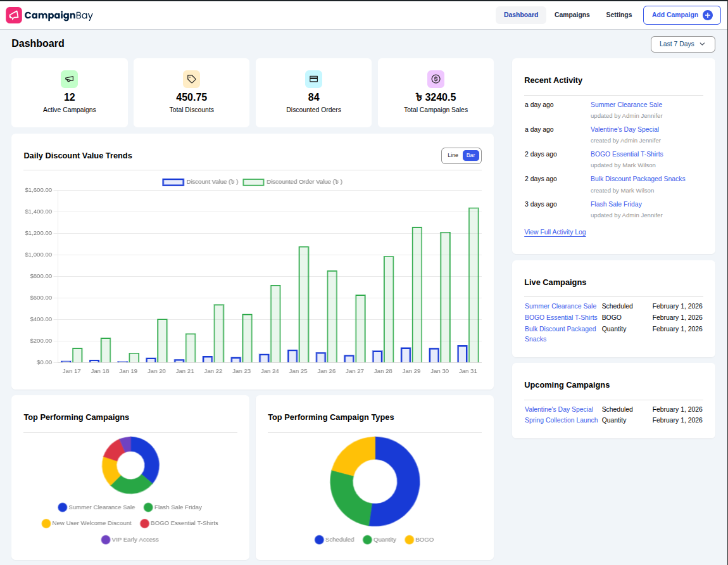Viewport: 728px width, 565px height.
Task: Click the tag icon on Total Discounts card
Action: 191,79
